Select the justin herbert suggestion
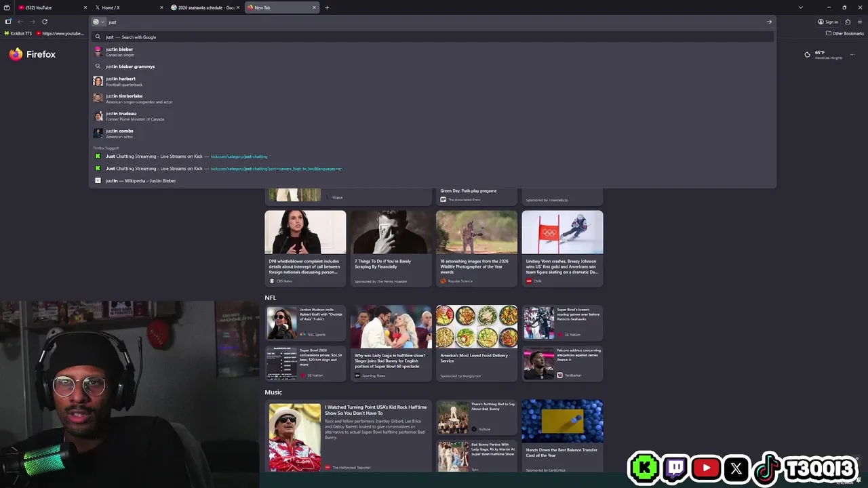The width and height of the screenshot is (868, 488). pyautogui.click(x=433, y=81)
